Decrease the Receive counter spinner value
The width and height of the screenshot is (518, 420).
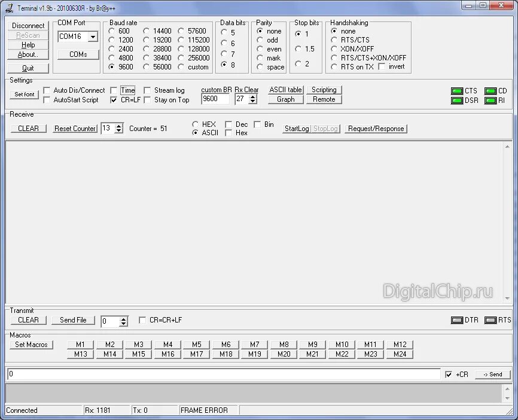click(118, 130)
